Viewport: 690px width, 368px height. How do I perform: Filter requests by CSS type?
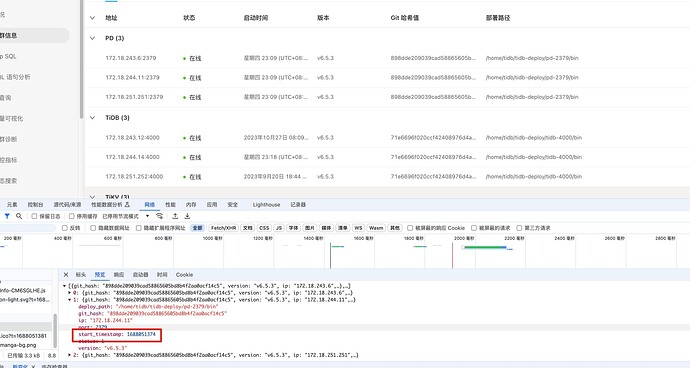click(264, 228)
